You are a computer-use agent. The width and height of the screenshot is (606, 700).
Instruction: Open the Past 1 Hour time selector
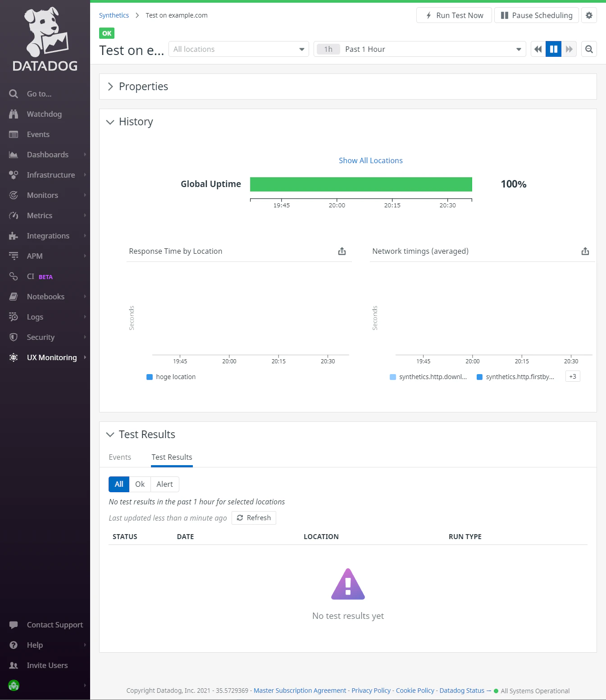pyautogui.click(x=420, y=49)
